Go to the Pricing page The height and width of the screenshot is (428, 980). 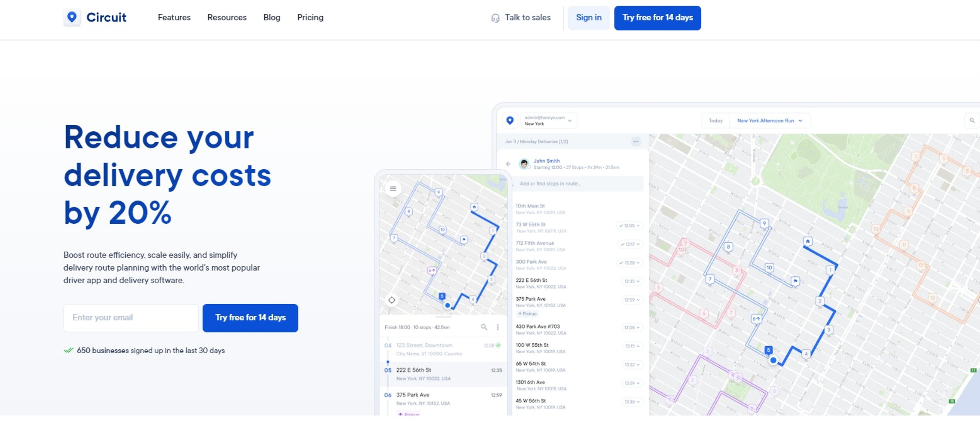pos(310,18)
